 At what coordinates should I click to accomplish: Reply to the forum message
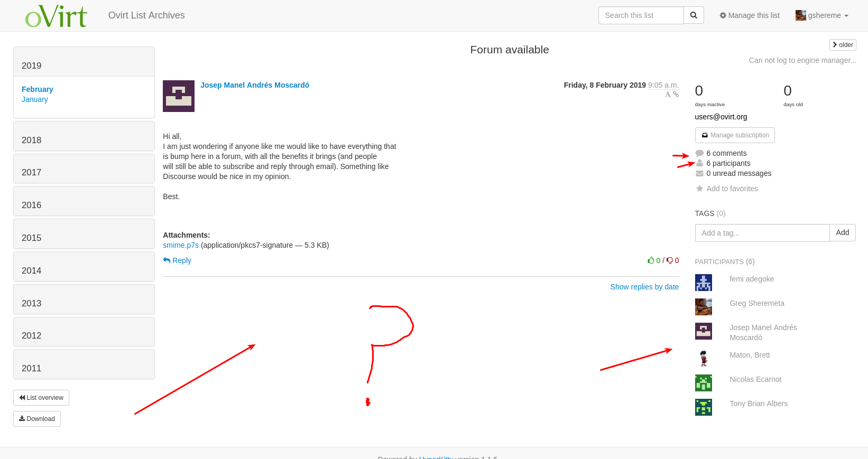tap(177, 260)
